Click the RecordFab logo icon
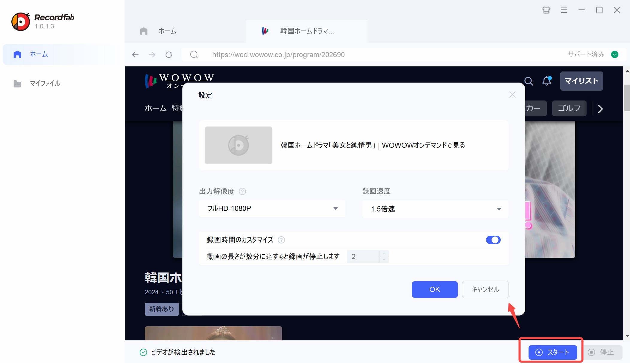The height and width of the screenshot is (364, 630). pyautogui.click(x=20, y=22)
